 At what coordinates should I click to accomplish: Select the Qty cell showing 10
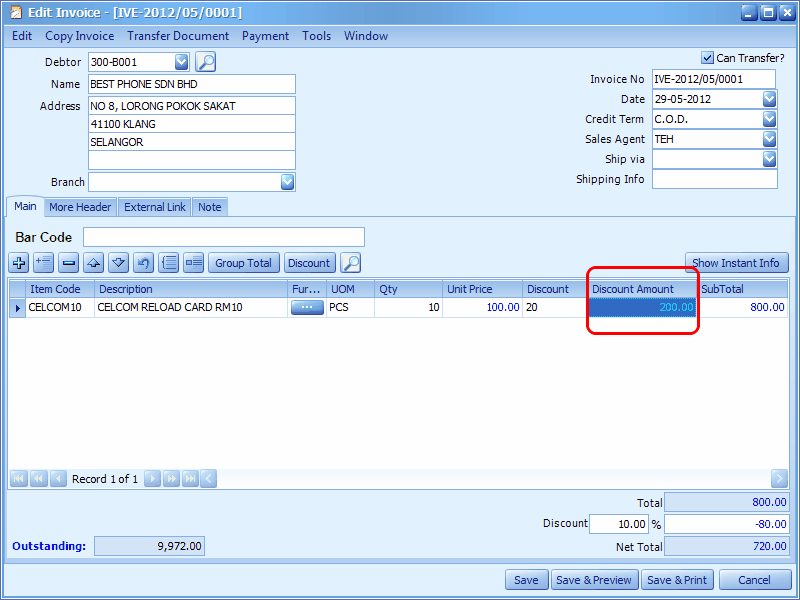[408, 307]
